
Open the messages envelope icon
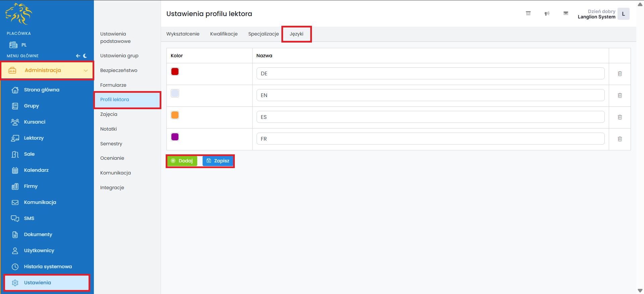coord(566,13)
